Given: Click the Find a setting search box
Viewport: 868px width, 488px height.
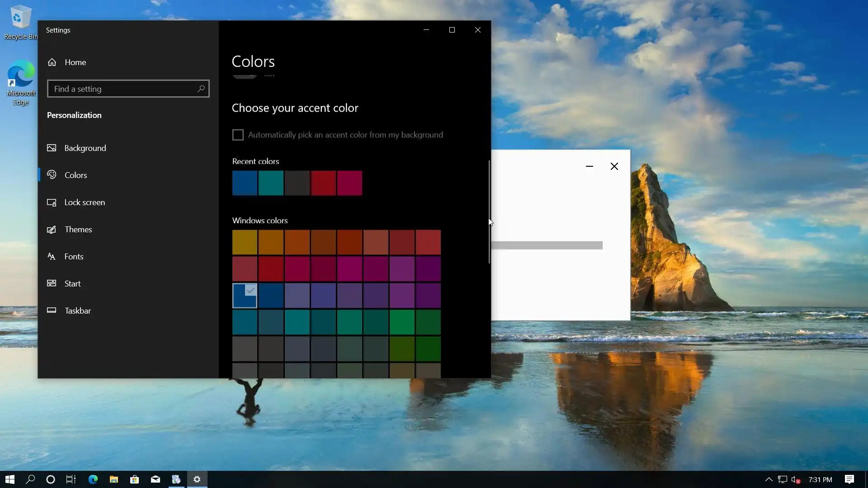Looking at the screenshot, I should [x=122, y=89].
